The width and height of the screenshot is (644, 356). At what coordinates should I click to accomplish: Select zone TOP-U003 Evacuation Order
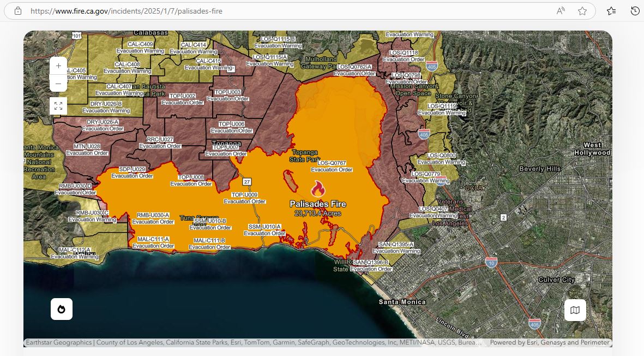[227, 96]
